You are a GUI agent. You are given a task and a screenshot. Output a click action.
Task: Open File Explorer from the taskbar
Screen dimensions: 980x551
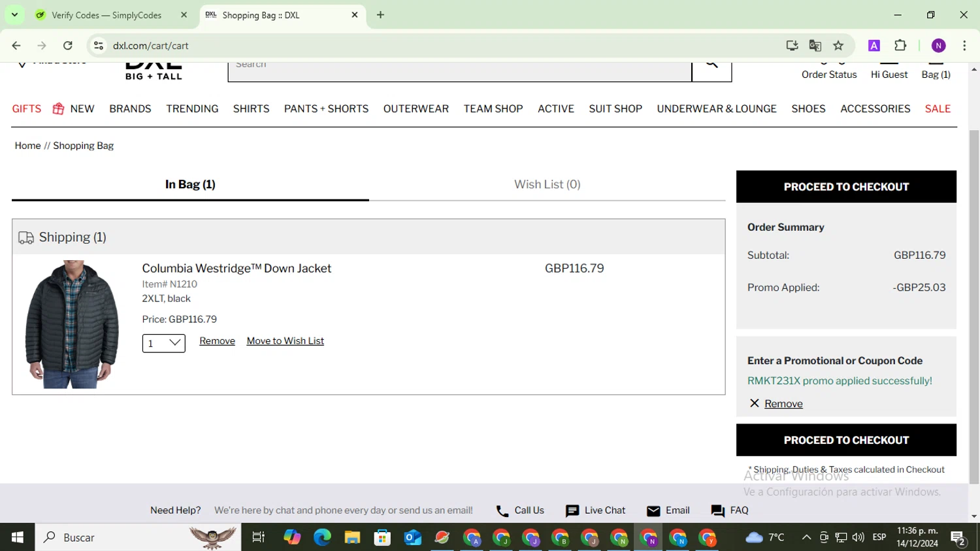pos(352,537)
